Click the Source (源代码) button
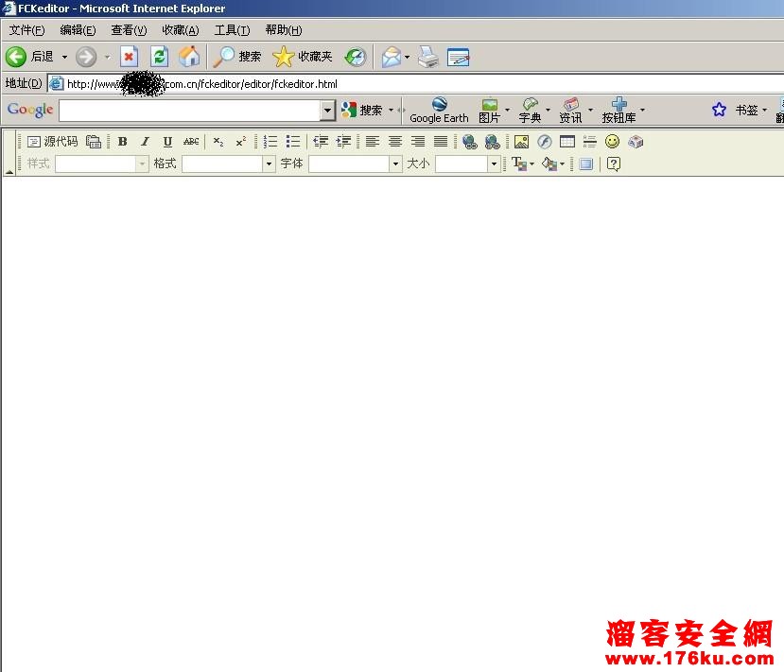Image resolution: width=784 pixels, height=672 pixels. (53, 142)
